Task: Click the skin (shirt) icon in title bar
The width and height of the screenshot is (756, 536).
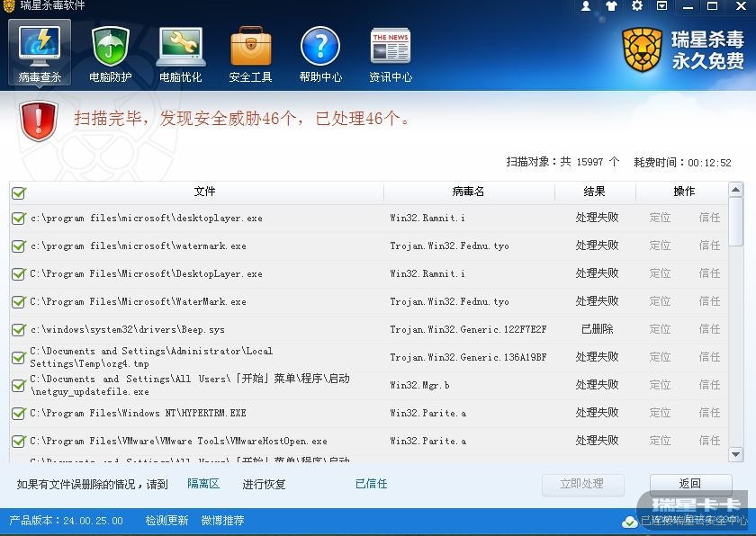Action: [611, 6]
